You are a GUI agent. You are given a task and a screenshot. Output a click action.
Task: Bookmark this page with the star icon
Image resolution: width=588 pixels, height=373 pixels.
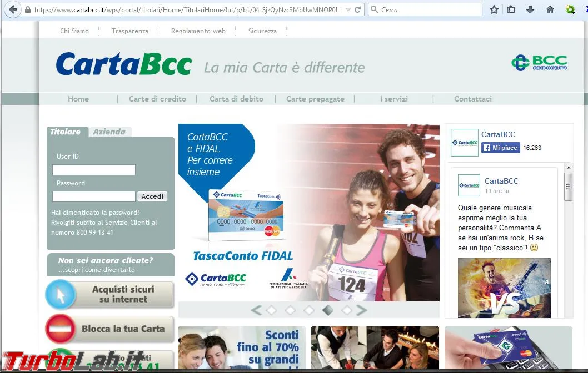point(494,10)
